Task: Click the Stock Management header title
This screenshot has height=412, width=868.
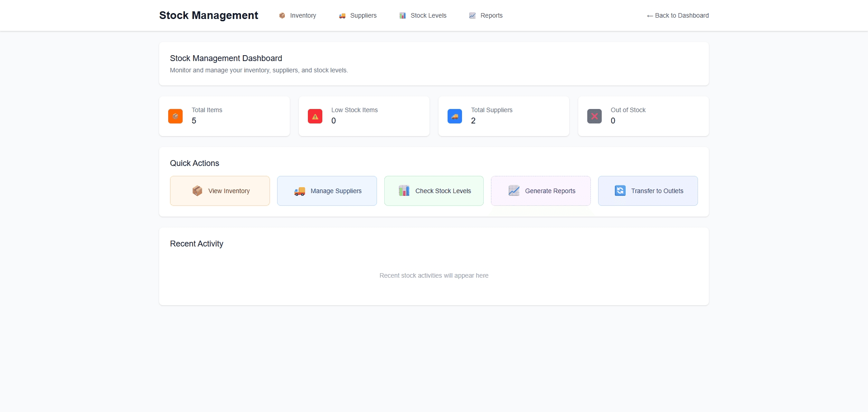Action: 208,15
